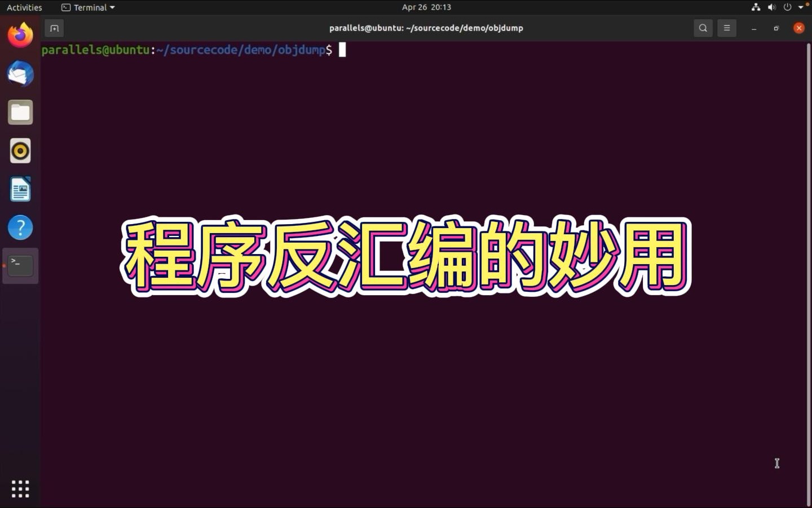Open the volume icon in top bar
Image resolution: width=812 pixels, height=508 pixels.
772,7
